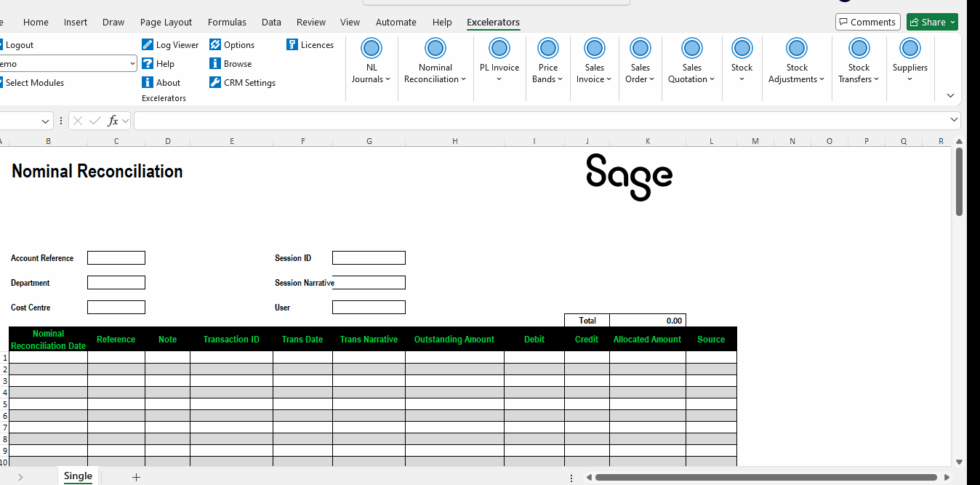The height and width of the screenshot is (485, 980).
Task: Click the Stock Adjustments ribbon icon
Action: pos(797,49)
